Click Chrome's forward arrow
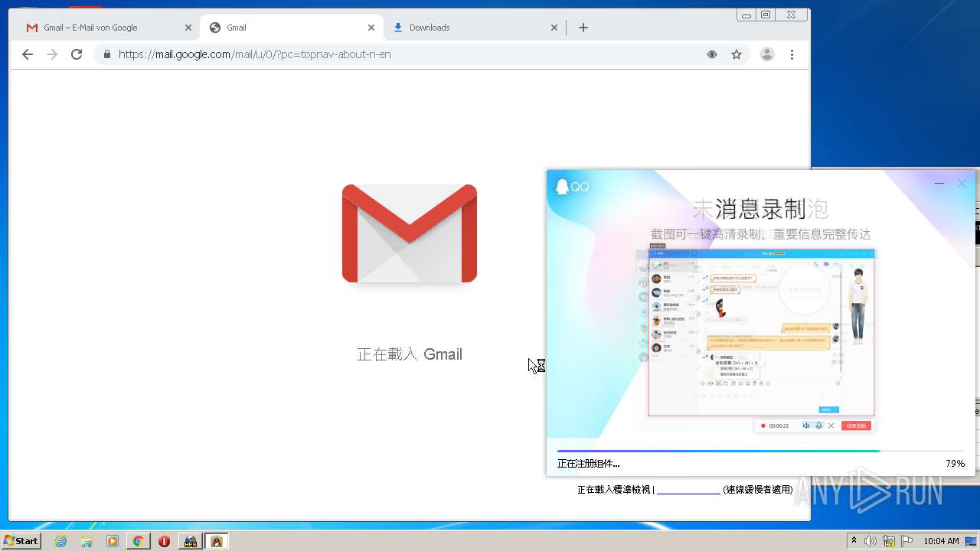 52,54
